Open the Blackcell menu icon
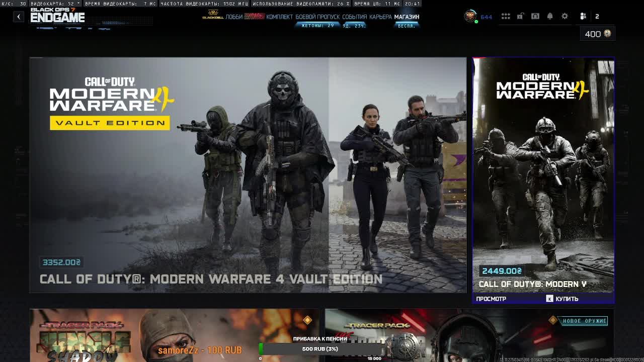This screenshot has height=362, width=644. [x=213, y=15]
